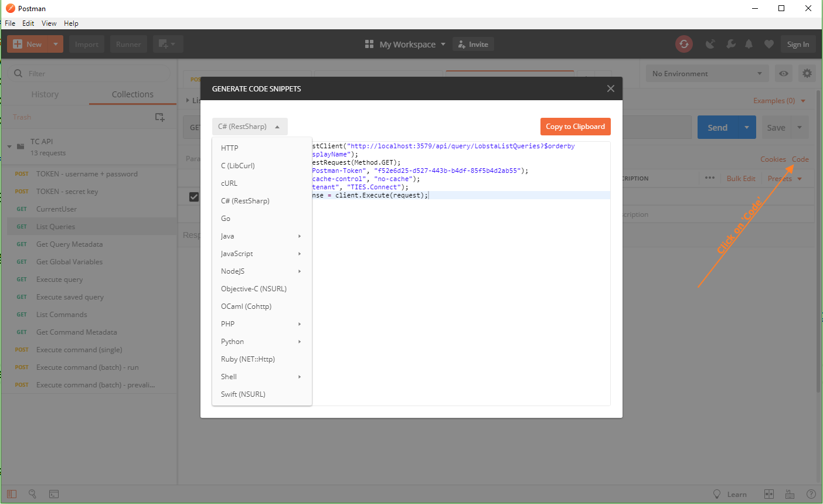
Task: Open manage environments gear icon
Action: 807,74
